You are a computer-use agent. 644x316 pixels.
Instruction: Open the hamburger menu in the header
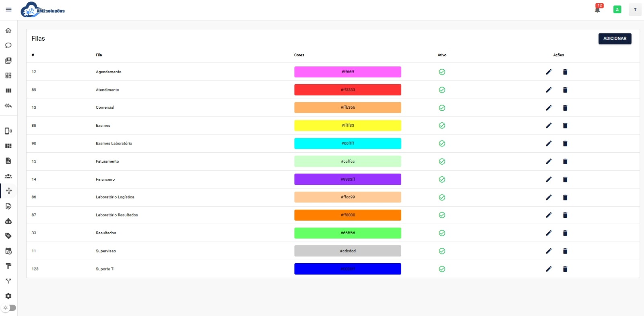point(8,10)
